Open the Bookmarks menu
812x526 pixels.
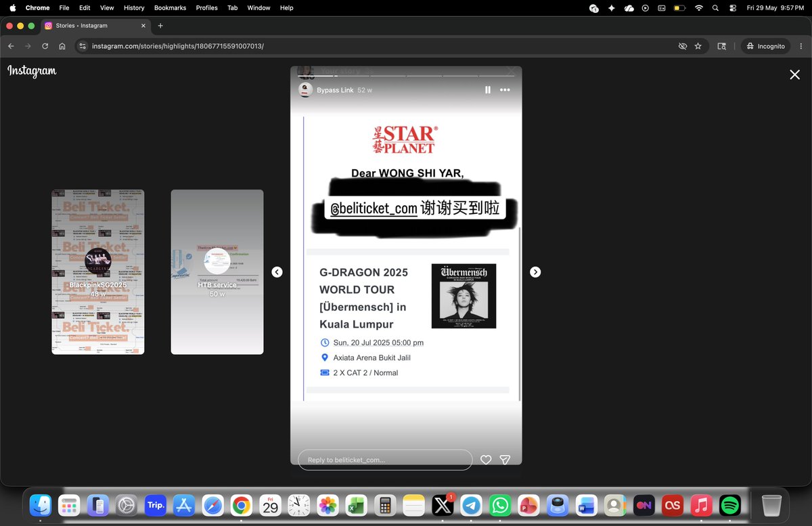(x=170, y=7)
